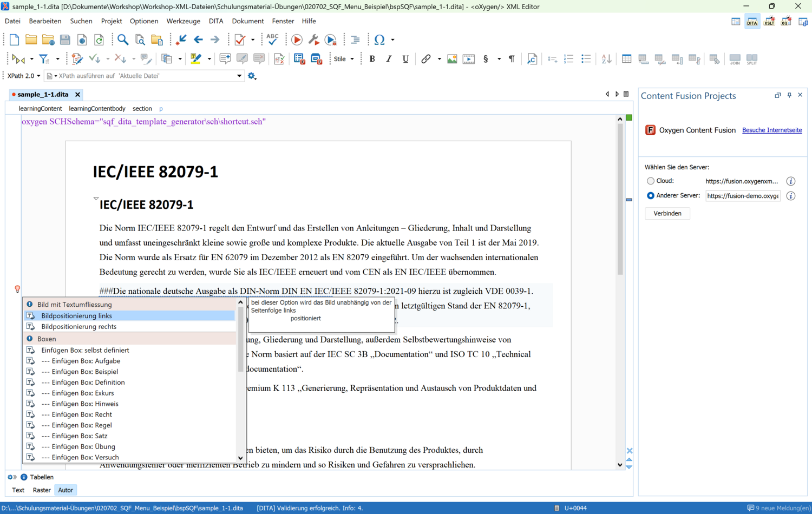Add a comment with speech bubble plus

tap(225, 58)
